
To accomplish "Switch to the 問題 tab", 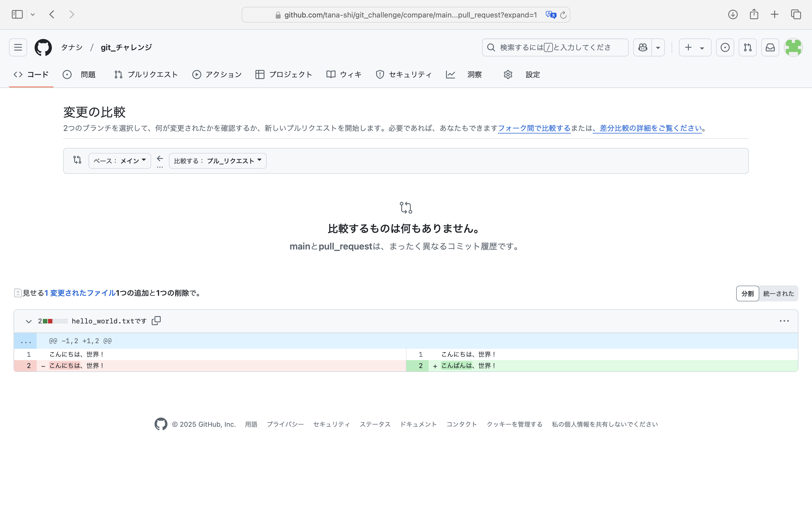I will 79,75.
